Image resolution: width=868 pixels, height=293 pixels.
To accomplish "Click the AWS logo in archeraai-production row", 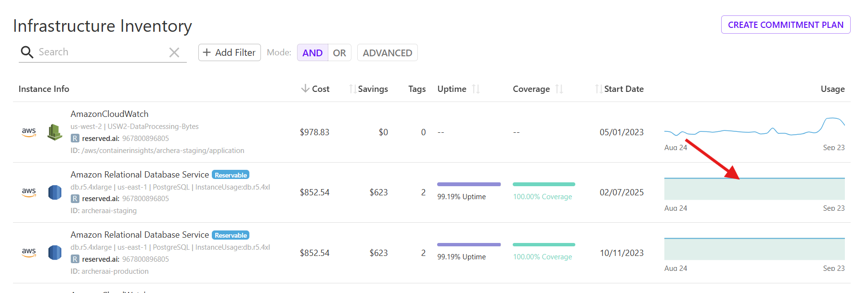I will click(29, 253).
